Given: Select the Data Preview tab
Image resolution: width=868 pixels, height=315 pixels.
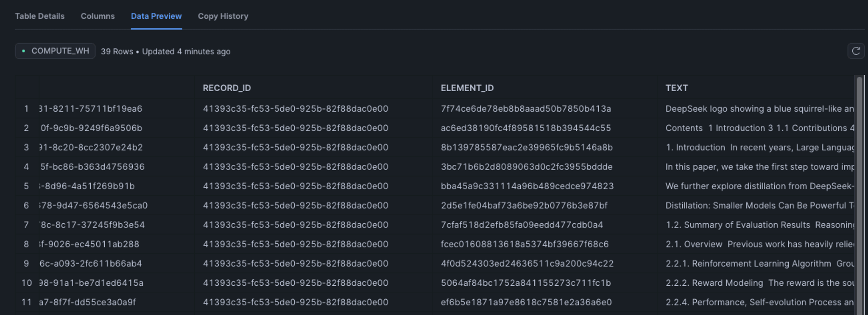Looking at the screenshot, I should click(x=156, y=16).
